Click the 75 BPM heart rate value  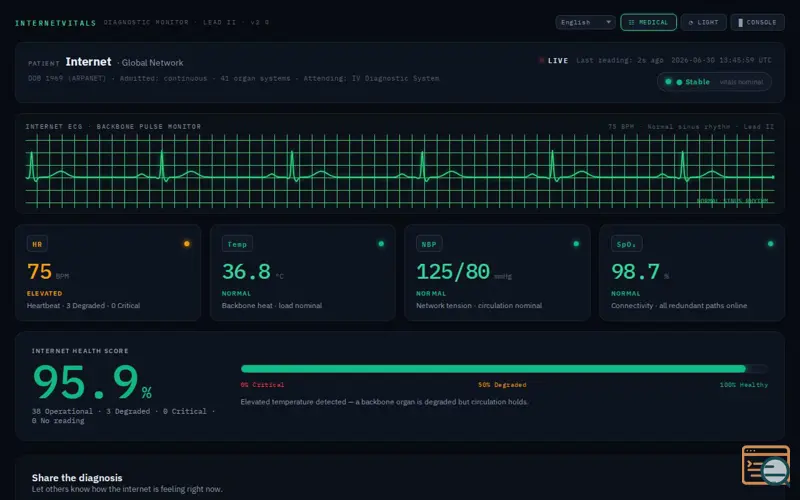47,271
